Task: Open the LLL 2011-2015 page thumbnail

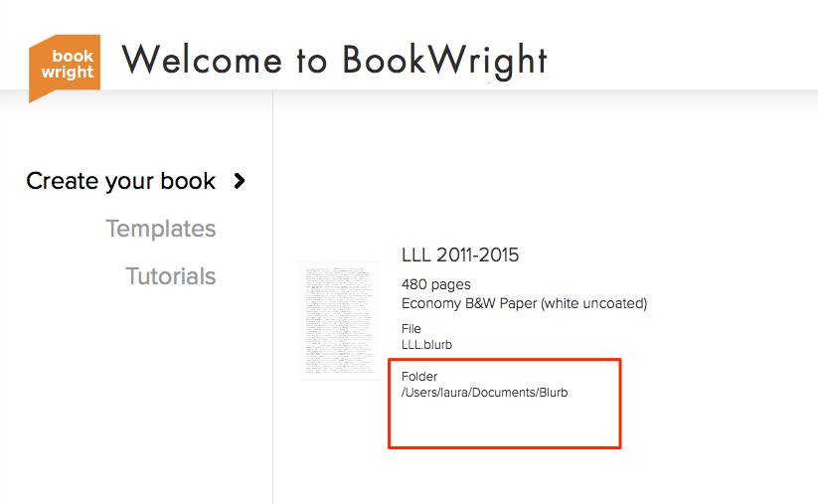Action: (x=340, y=321)
